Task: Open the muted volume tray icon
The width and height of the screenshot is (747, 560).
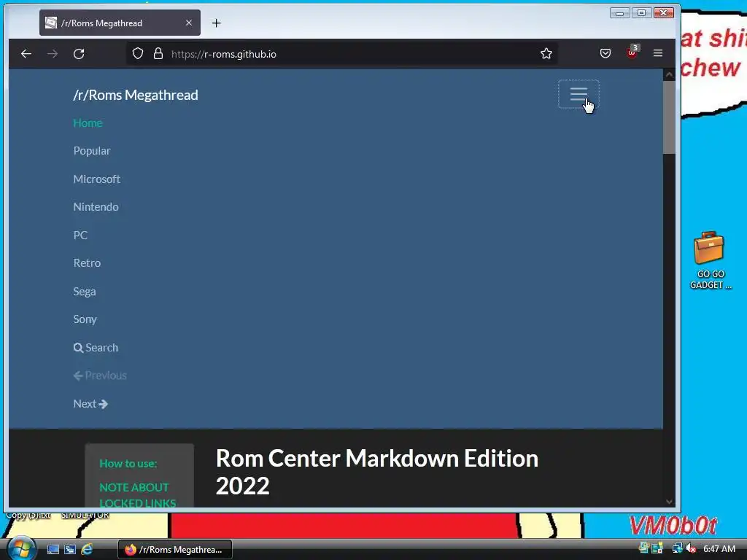Action: (x=692, y=548)
